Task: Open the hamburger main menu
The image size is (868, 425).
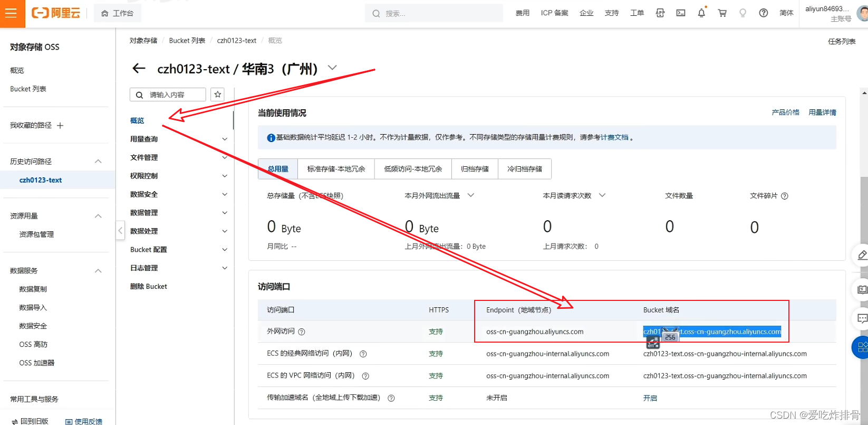Action: point(11,13)
